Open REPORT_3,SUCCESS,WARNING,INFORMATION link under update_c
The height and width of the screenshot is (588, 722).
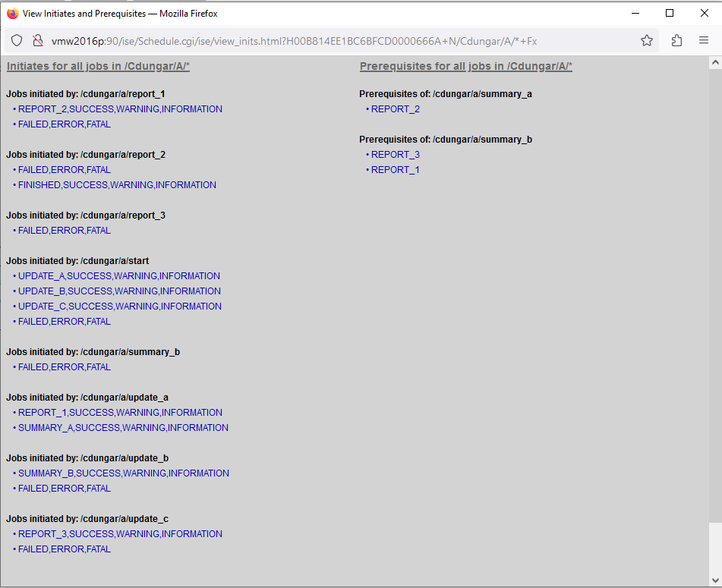coord(120,534)
